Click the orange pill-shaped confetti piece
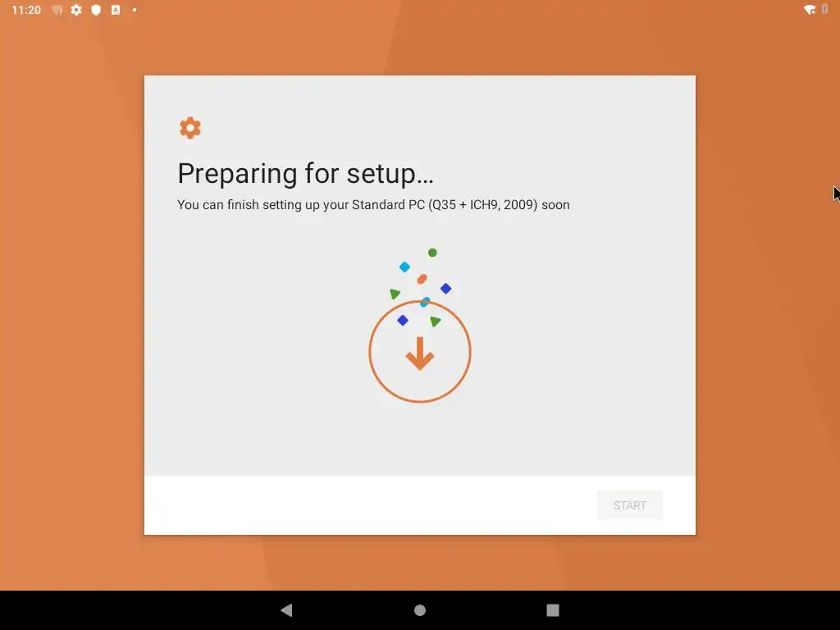 pyautogui.click(x=422, y=279)
